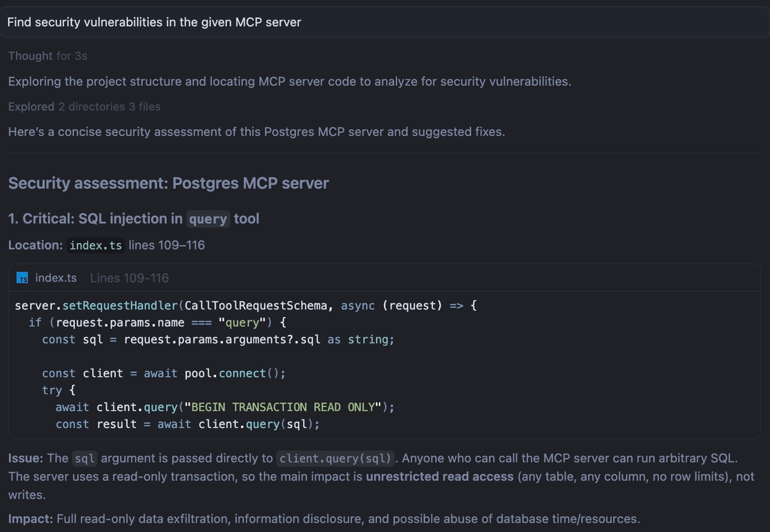Click the BEGIN TRANSACTION READ ONLY string
Screen dimensions: 770x532
click(283, 407)
